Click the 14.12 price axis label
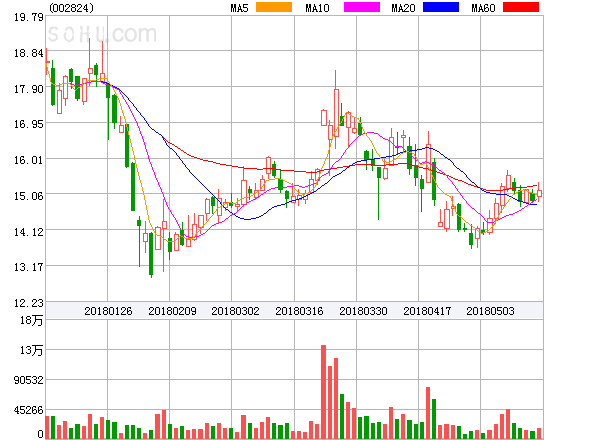The width and height of the screenshot is (600, 440). pos(29,232)
